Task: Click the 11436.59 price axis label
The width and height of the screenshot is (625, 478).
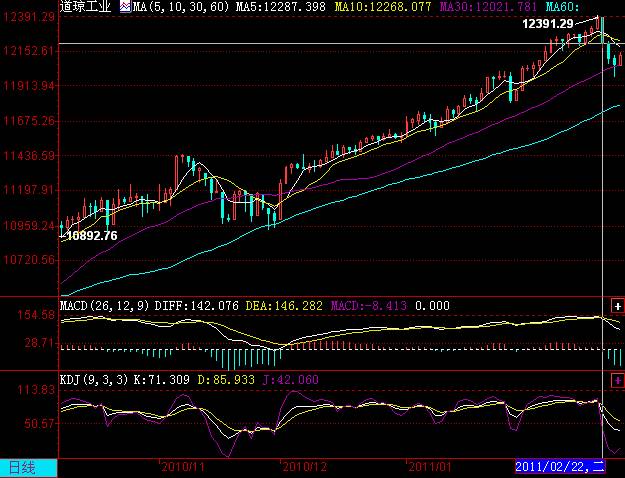Action: 29,156
